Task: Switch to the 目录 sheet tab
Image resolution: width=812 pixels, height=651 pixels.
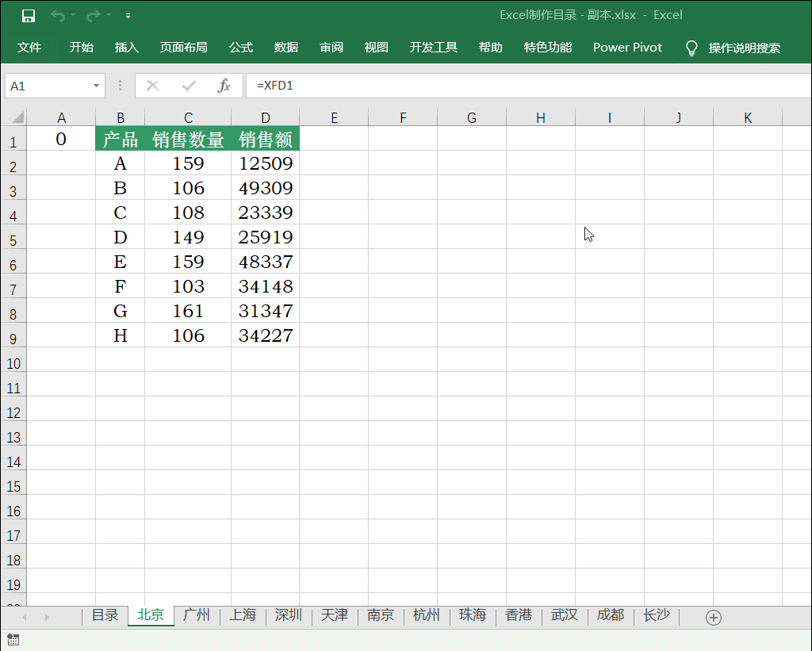Action: click(x=105, y=615)
